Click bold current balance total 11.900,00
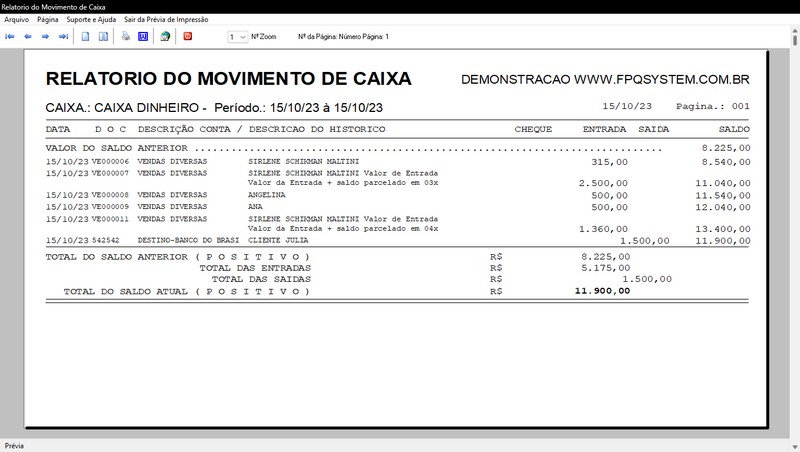 pyautogui.click(x=603, y=291)
